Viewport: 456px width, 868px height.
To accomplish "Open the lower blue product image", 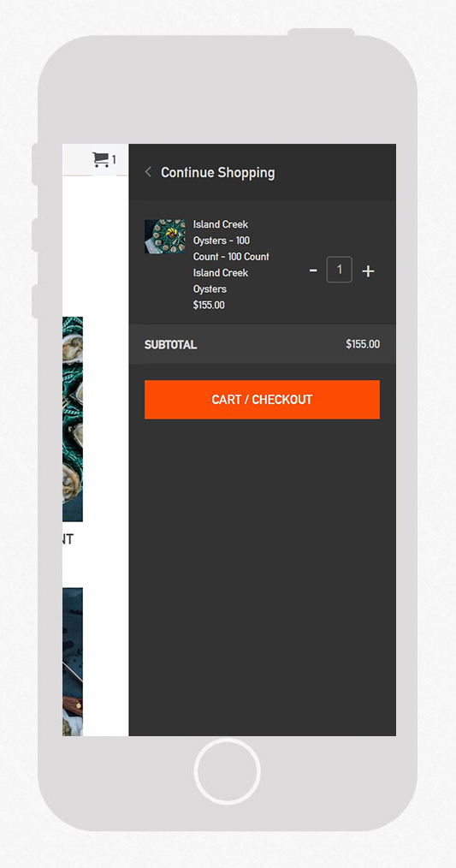I will [x=73, y=662].
